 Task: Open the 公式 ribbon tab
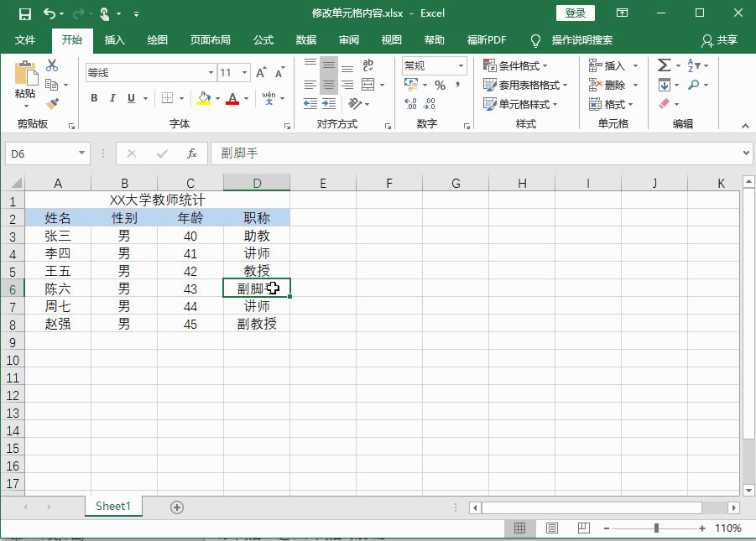click(x=264, y=39)
